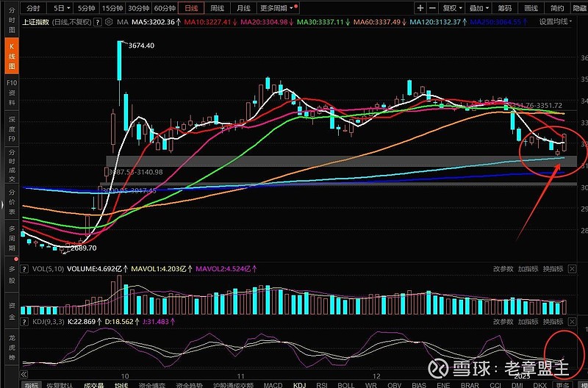This screenshot has height=388, width=588.
Task: Select the MACD indicator tab
Action: (273, 384)
